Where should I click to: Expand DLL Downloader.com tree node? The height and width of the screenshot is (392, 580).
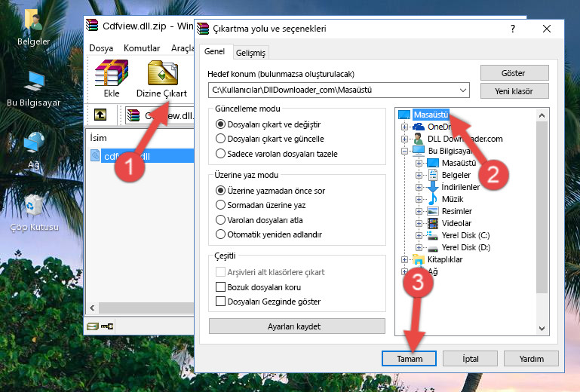[x=404, y=139]
